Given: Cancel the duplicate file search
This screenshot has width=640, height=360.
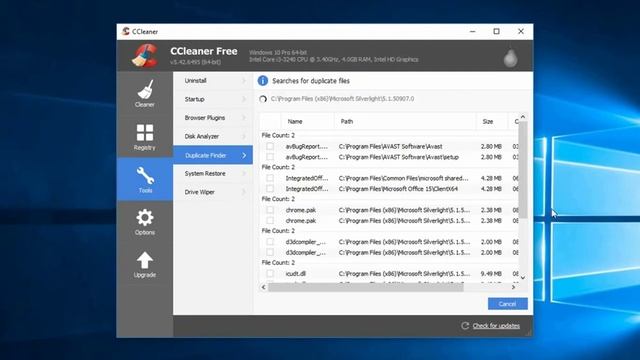Looking at the screenshot, I should (507, 304).
